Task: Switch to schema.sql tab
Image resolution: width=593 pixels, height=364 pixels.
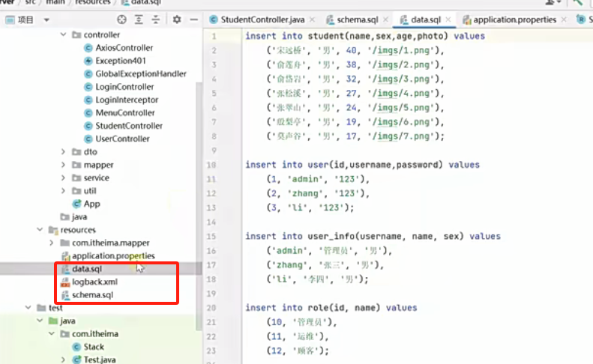Action: 358,19
